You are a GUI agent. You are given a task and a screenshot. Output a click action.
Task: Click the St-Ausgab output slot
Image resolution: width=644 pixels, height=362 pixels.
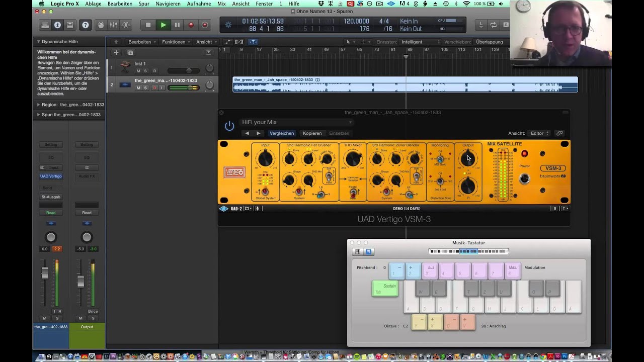point(51,197)
